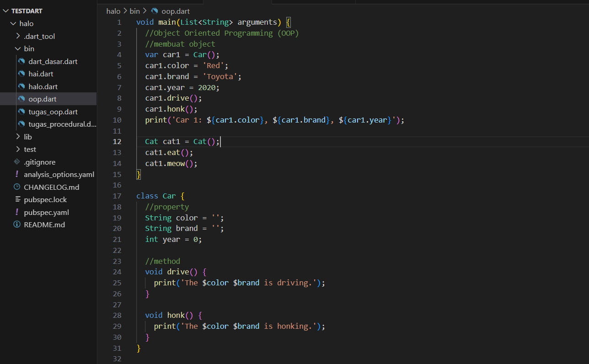Click the lines icon next to pubspec.lock
Viewport: 589px width, 364px height.
point(17,199)
